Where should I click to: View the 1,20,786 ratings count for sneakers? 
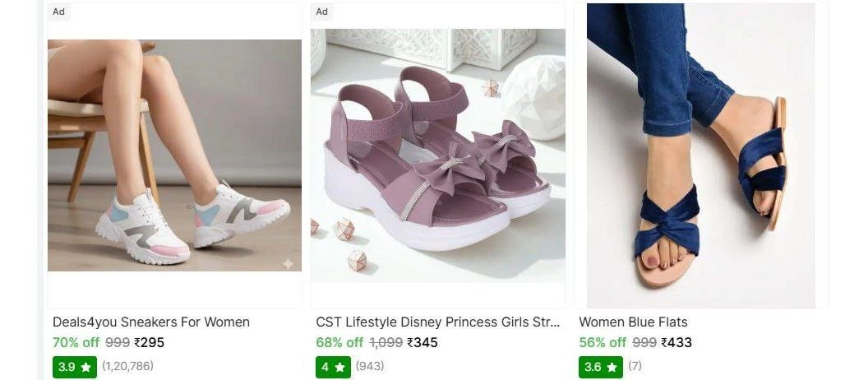click(x=127, y=366)
